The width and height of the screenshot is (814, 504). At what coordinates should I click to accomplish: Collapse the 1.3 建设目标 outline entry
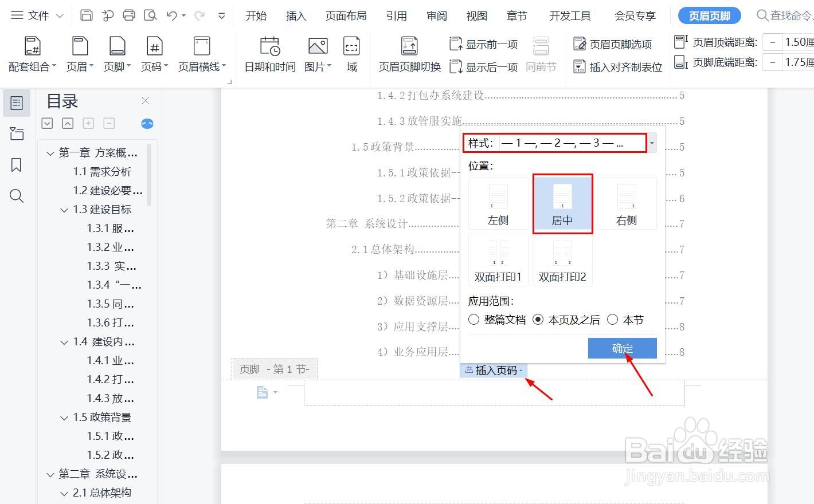point(64,209)
